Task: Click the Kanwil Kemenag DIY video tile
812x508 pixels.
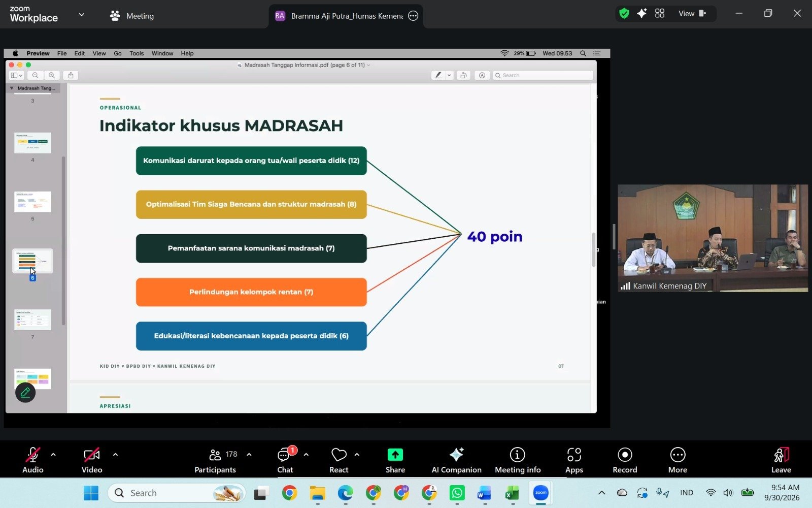Action: click(713, 238)
